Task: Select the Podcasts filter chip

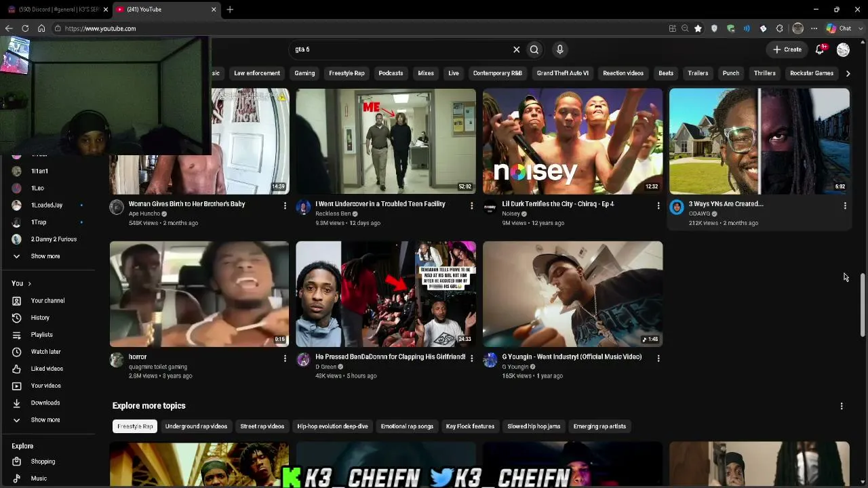Action: (x=391, y=73)
